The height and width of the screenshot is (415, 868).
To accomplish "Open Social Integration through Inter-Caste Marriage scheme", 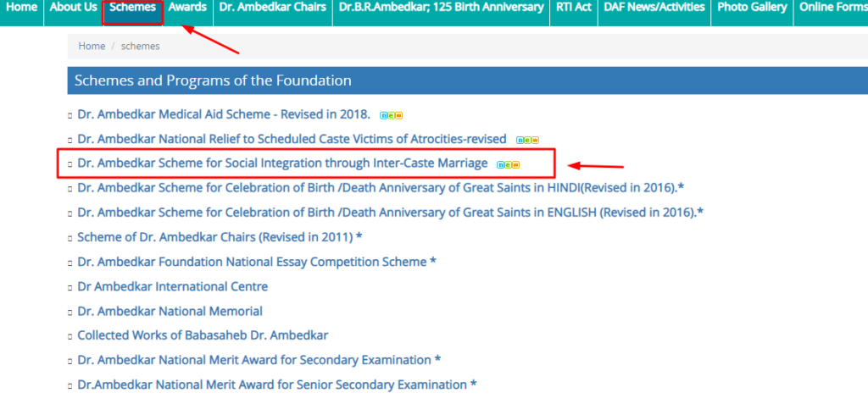I will 282,163.
